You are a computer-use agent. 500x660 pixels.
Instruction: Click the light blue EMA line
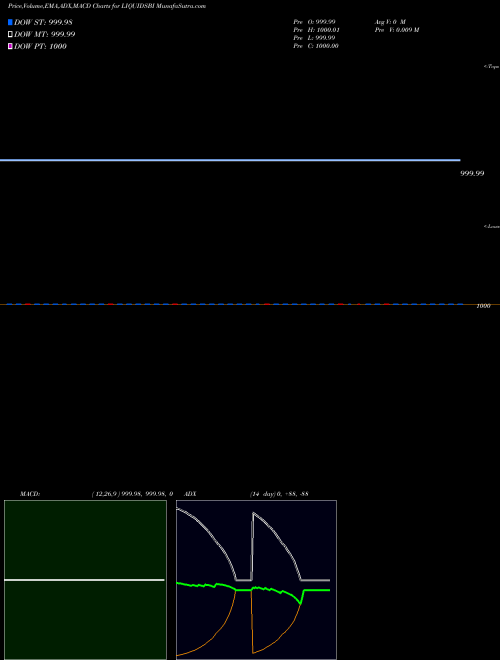[x=230, y=160]
